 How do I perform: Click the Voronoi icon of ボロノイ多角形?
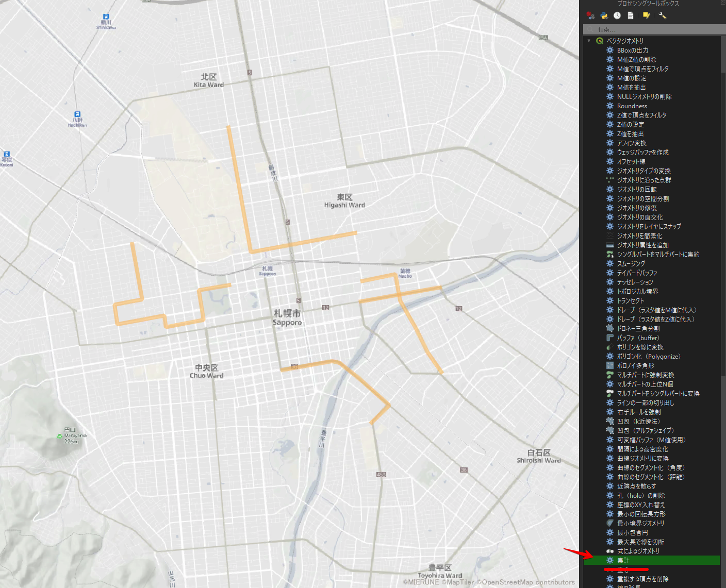click(610, 365)
